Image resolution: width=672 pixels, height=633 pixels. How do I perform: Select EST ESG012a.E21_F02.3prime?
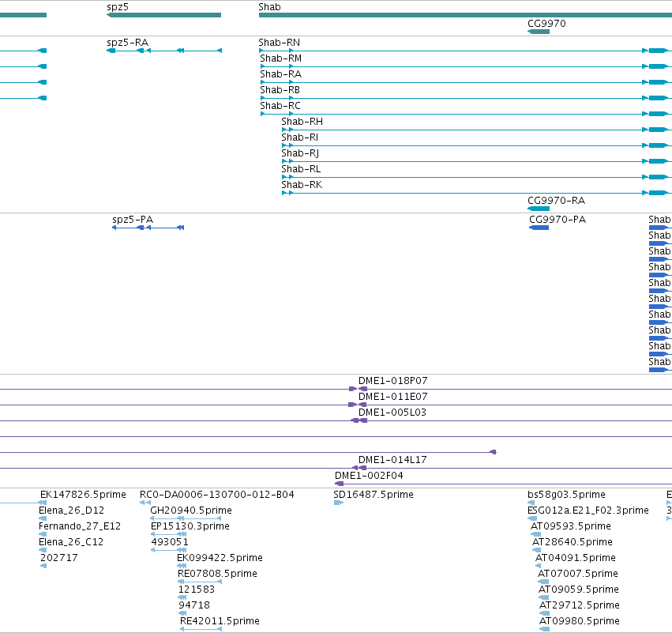(588, 511)
